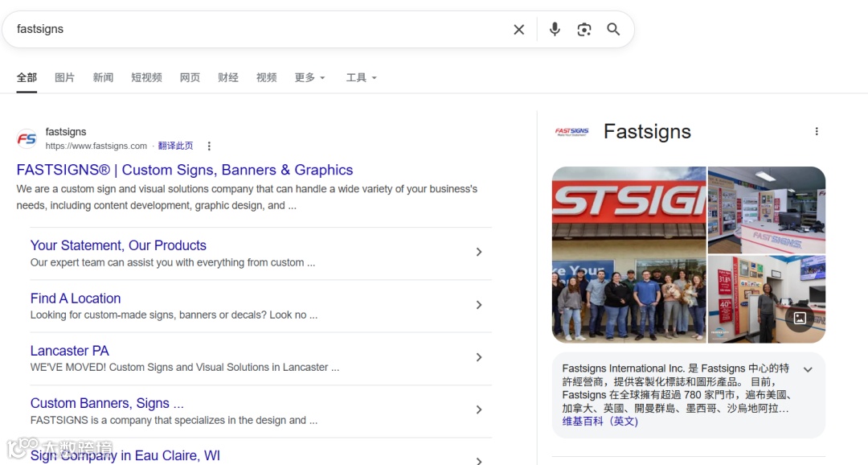
Task: Click the fastsigns search input field
Action: [260, 29]
